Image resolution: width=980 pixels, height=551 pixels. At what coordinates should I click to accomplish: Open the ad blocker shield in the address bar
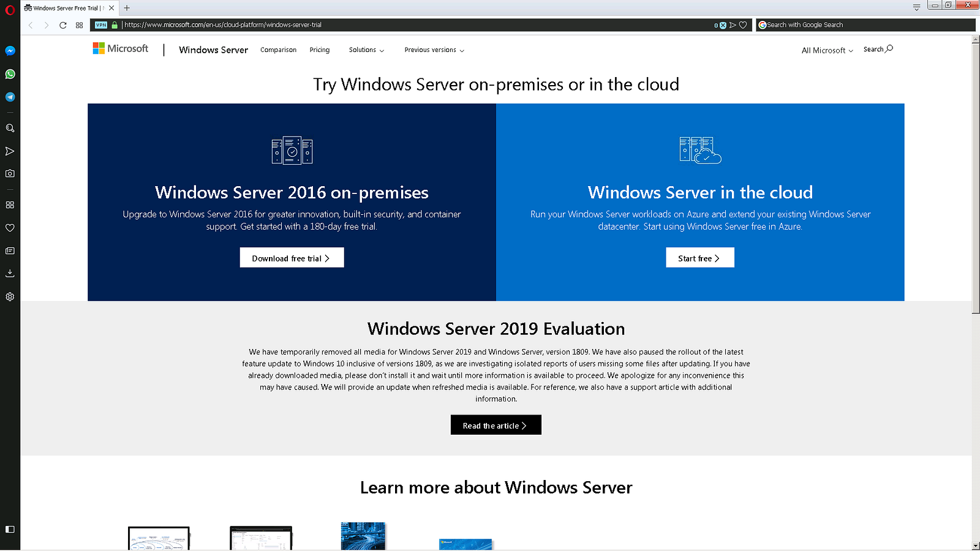(723, 25)
